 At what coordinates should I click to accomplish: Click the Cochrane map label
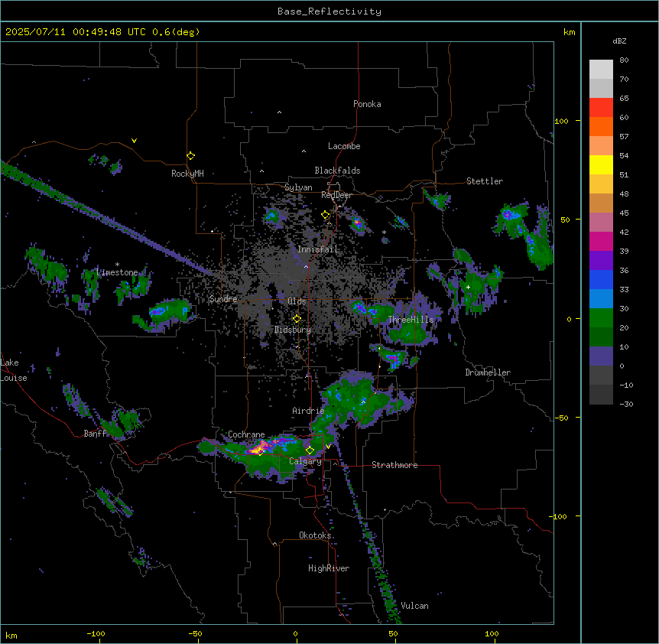click(x=246, y=434)
